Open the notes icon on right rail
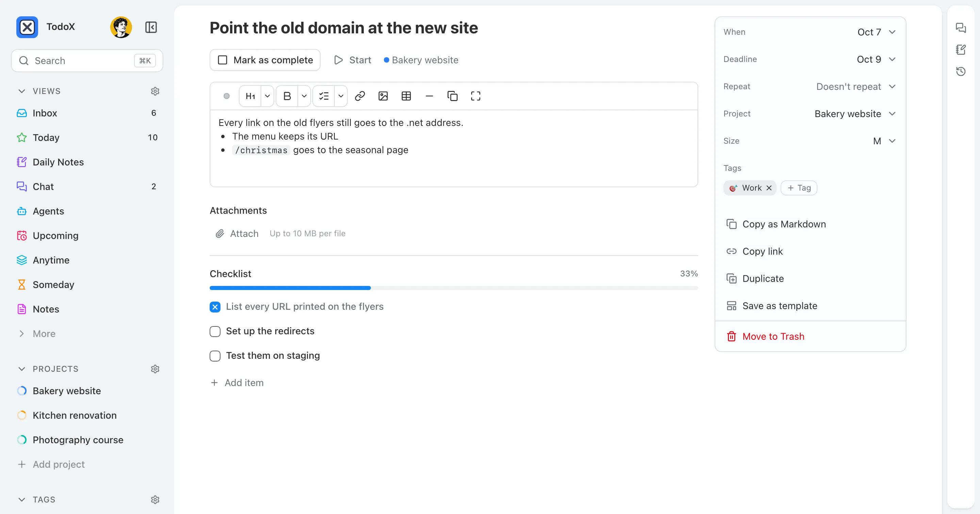The width and height of the screenshot is (980, 514). coord(961,49)
